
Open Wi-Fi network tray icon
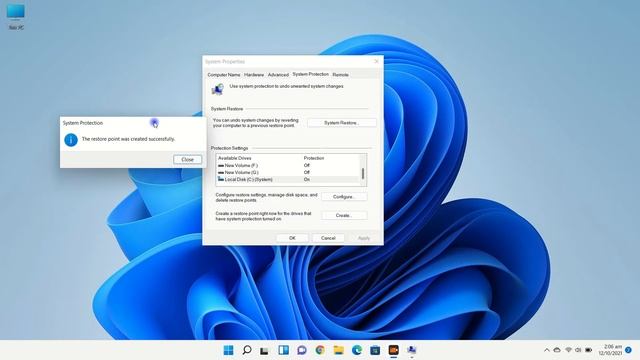pos(568,350)
